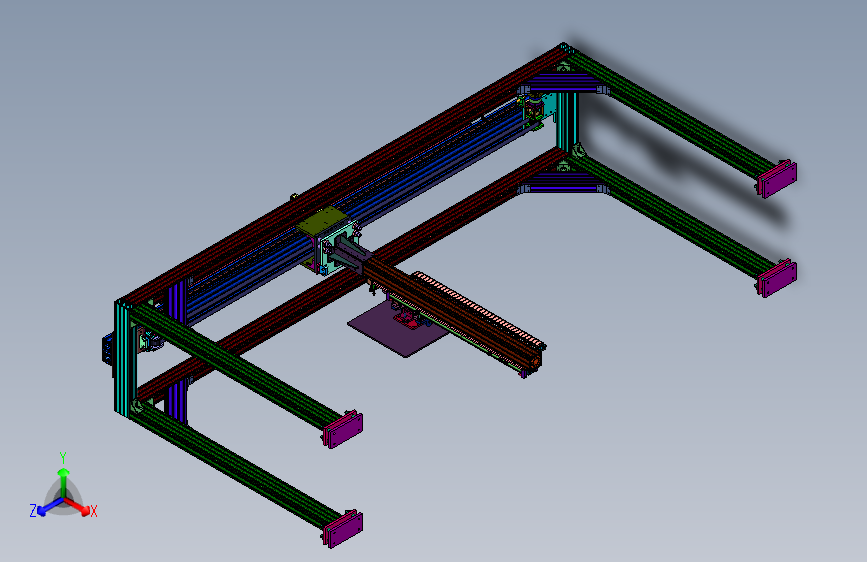Select the olive-green top plate of the carriage
This screenshot has width=867, height=562.
(323, 221)
